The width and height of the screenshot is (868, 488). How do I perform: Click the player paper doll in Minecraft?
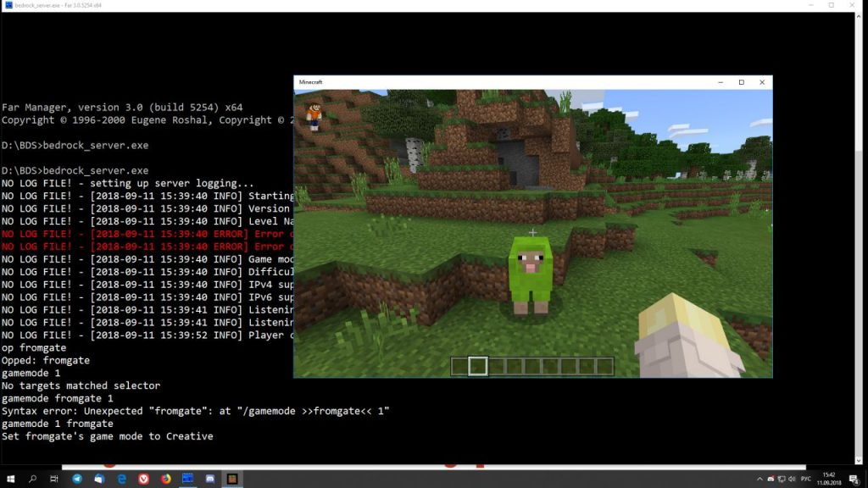click(x=314, y=116)
